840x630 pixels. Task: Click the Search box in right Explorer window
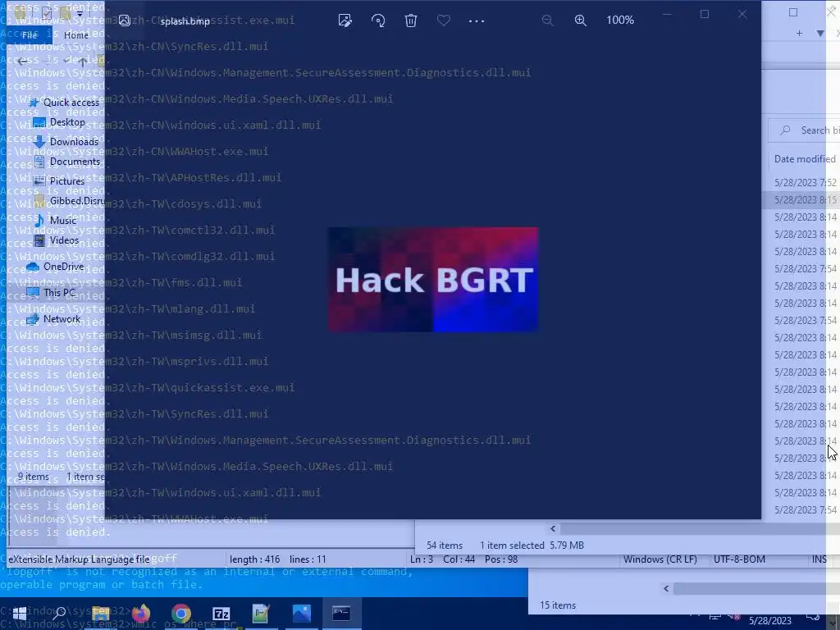[x=804, y=130]
